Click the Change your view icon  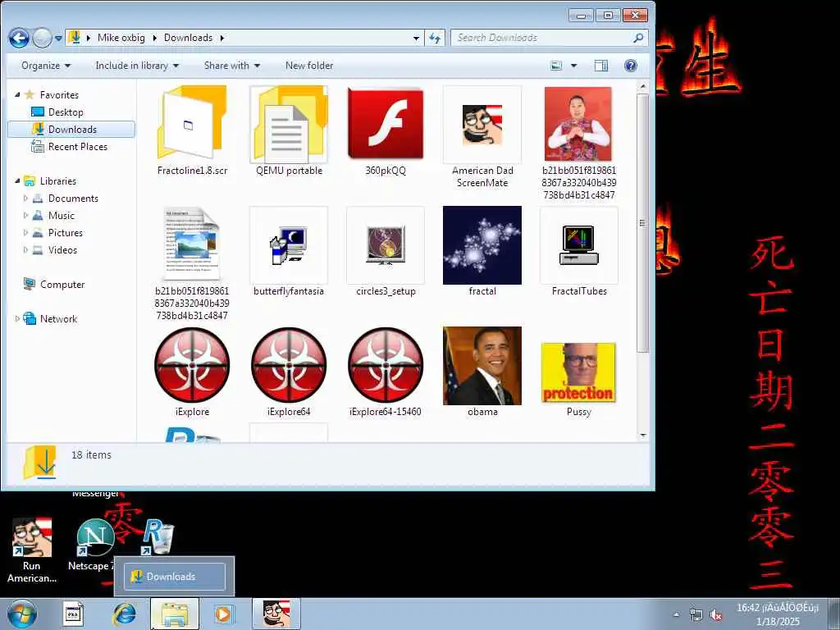coord(557,66)
